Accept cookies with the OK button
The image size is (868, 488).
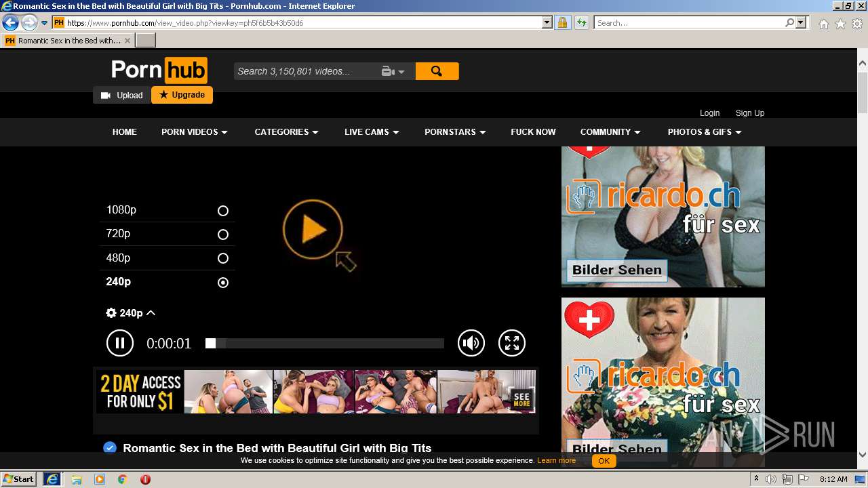click(604, 461)
